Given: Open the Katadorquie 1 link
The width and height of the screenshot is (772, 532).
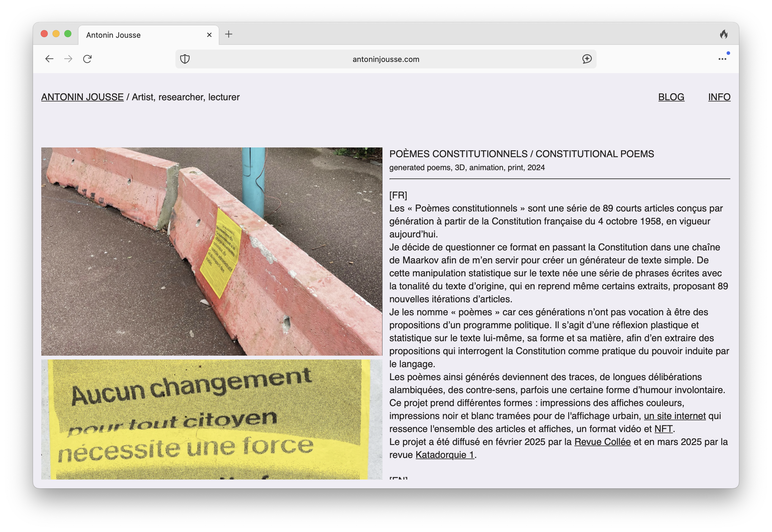Looking at the screenshot, I should pyautogui.click(x=445, y=455).
